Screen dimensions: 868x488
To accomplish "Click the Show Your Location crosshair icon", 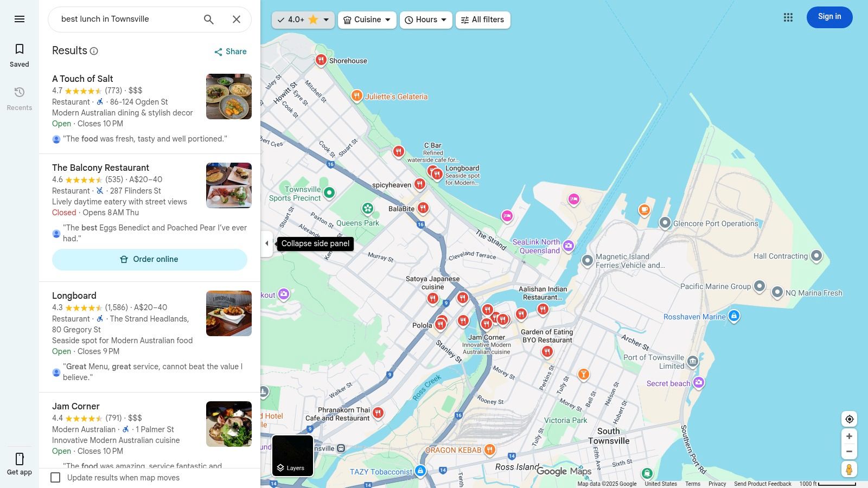I will [x=849, y=419].
